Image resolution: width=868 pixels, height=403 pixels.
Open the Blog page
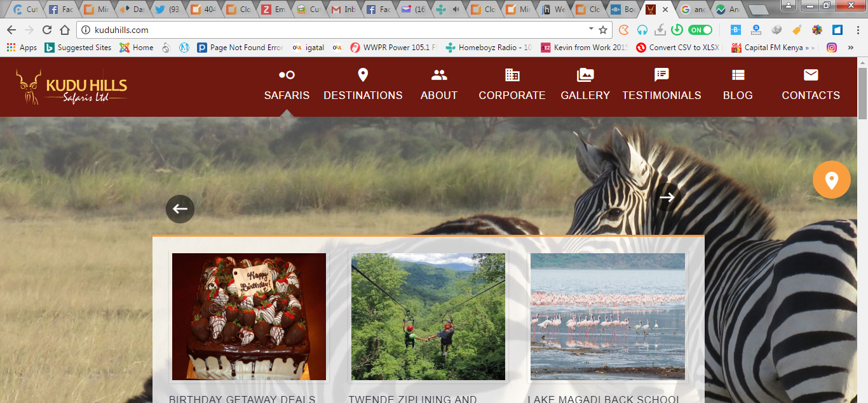(x=738, y=86)
